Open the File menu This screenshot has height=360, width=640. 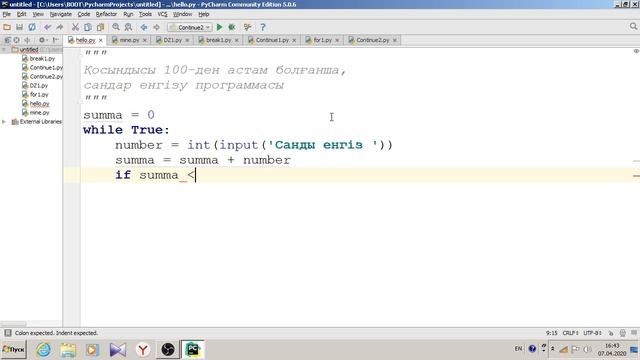click(7, 14)
